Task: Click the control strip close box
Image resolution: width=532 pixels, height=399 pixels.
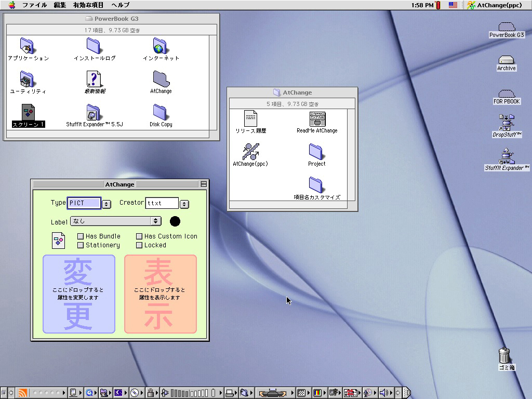Action: (x=4, y=393)
